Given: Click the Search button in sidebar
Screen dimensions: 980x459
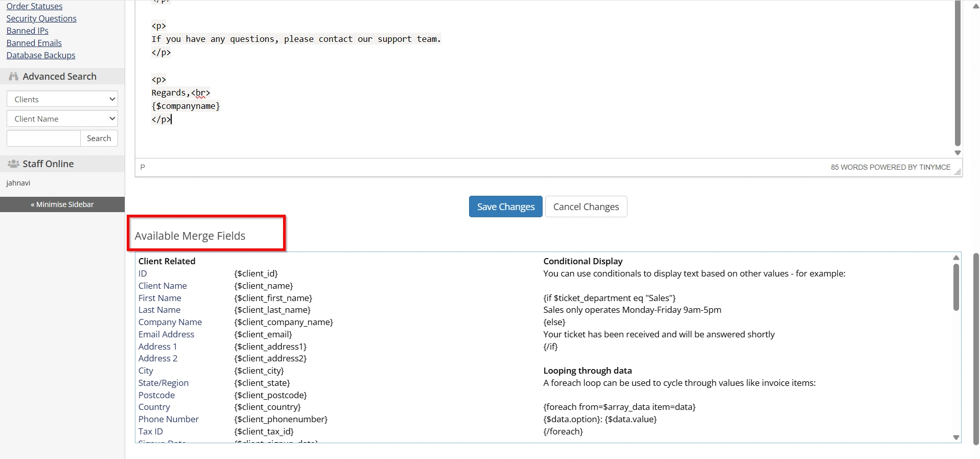Looking at the screenshot, I should [x=99, y=138].
